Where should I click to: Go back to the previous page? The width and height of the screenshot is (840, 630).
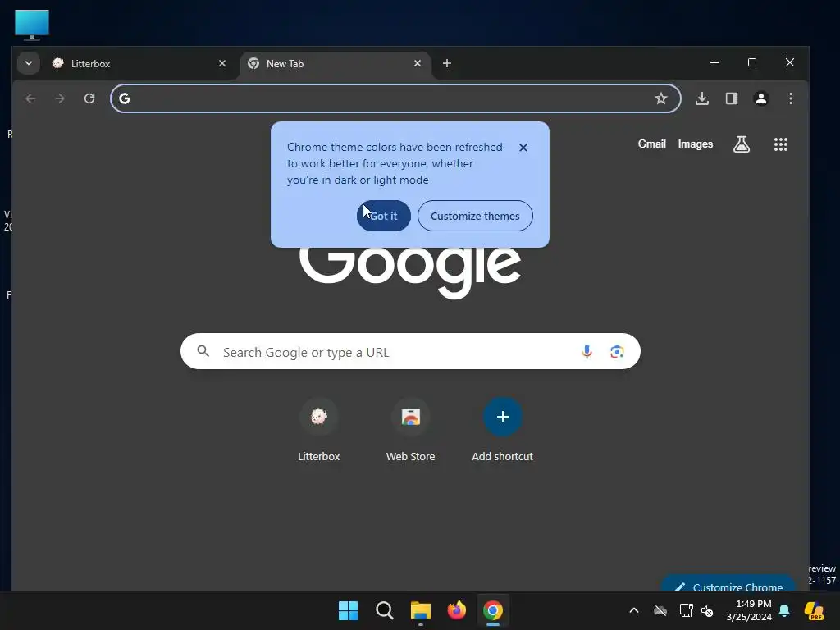(30, 98)
